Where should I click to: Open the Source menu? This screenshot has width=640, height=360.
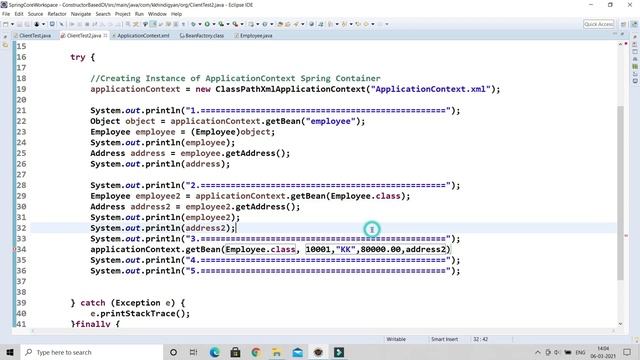(35, 14)
